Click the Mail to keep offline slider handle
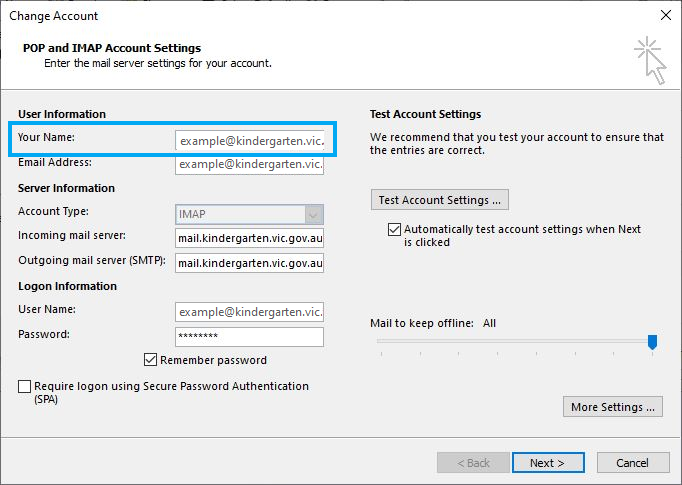682x485 pixels. click(652, 342)
